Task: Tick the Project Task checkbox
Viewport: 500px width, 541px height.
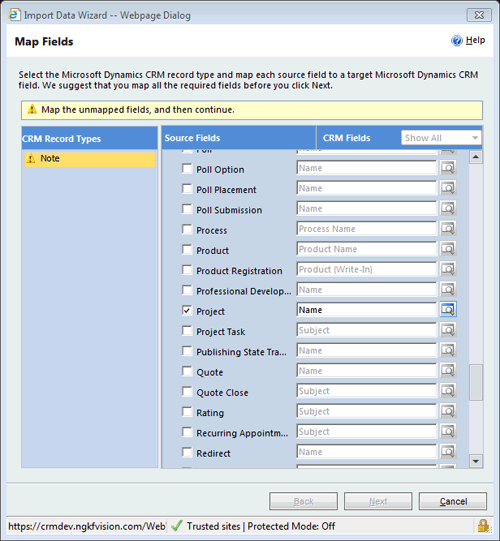Action: pos(187,331)
